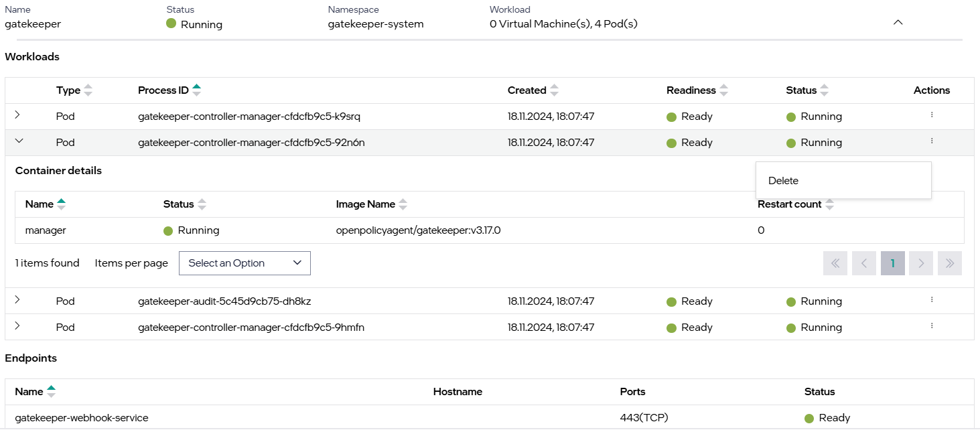Open actions menu for gatekeeper-audit-5c45d9cb75-dh8kz pod
The width and height of the screenshot is (980, 430).
(931, 300)
